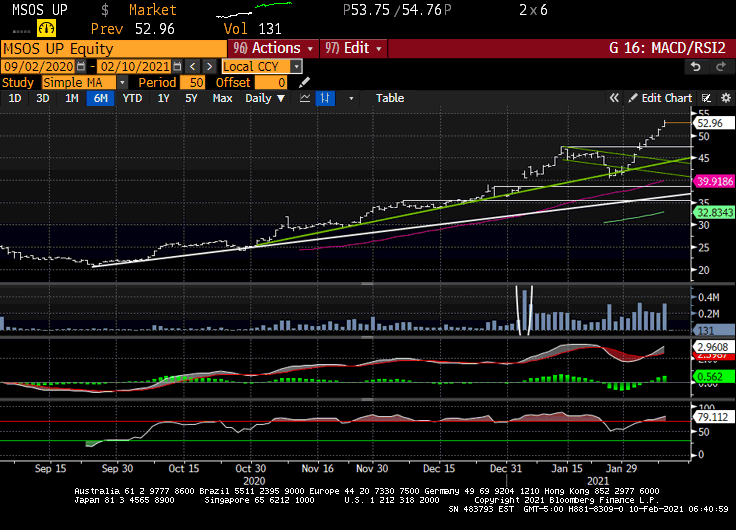The image size is (736, 530).
Task: Click the pencil edit study icon
Action: point(305,83)
